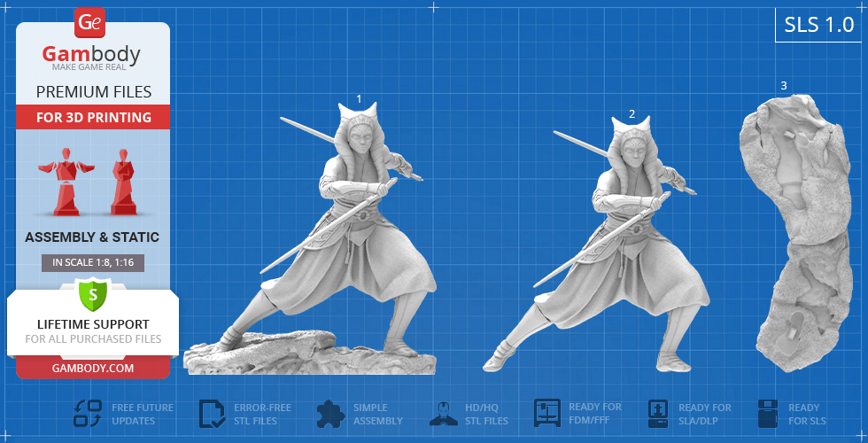This screenshot has height=443, width=868.
Task: Select the Simple Assembly puzzle piece icon
Action: (x=330, y=414)
